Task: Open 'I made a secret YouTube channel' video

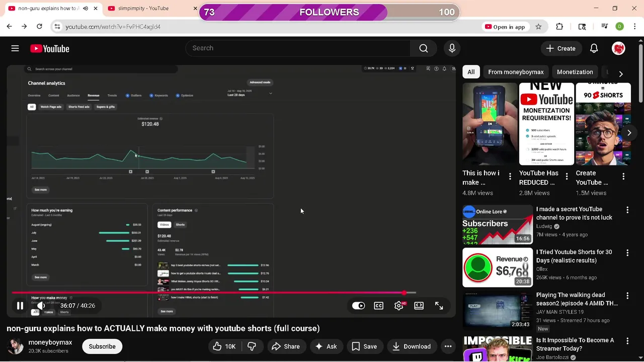Action: point(574,213)
